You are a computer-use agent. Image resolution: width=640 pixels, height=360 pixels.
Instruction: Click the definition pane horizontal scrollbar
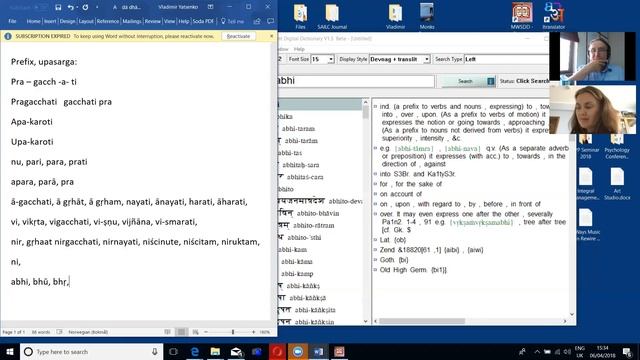point(422,321)
